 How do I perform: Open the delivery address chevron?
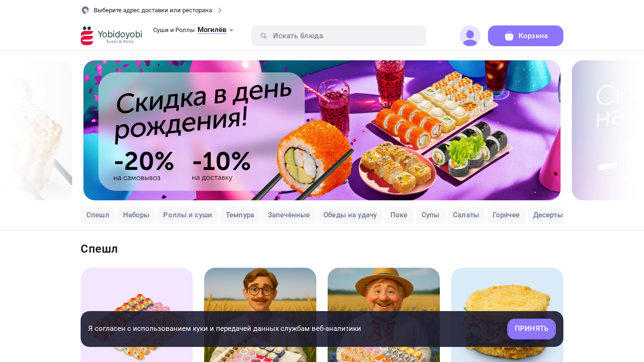(220, 10)
